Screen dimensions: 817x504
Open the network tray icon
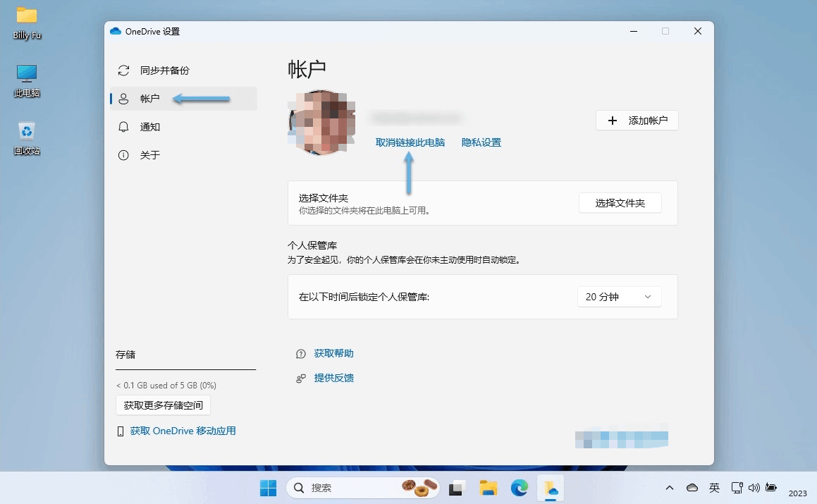tap(737, 488)
